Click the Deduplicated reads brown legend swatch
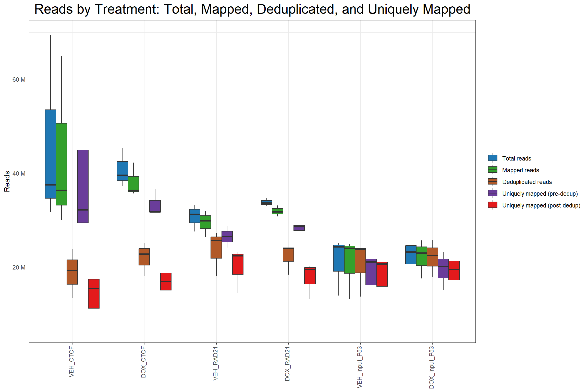This screenshot has height=392, width=588. (493, 182)
